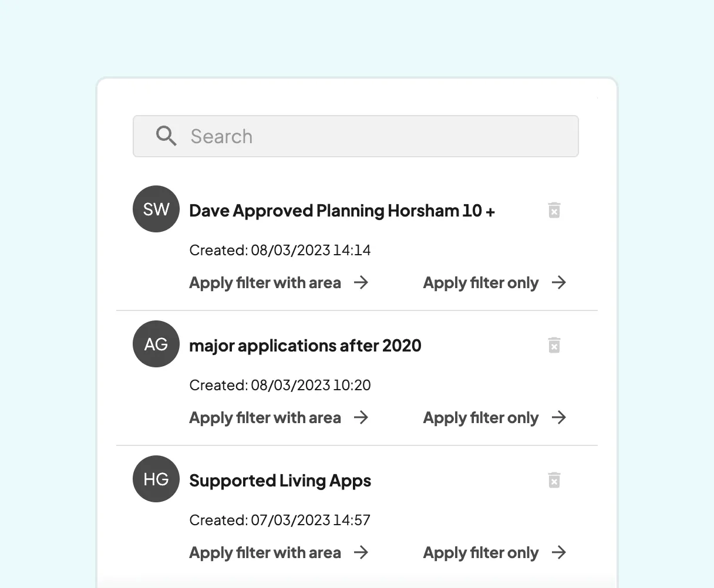Apply the major applications after 2020 filter only

480,418
